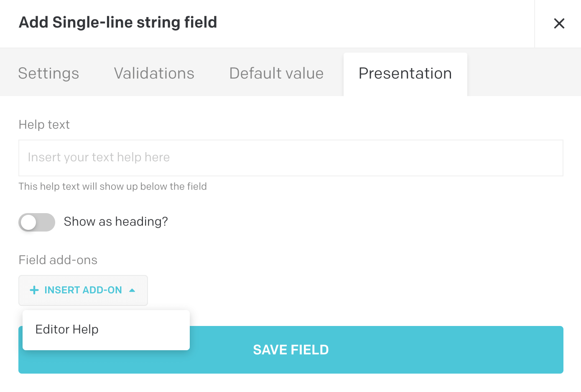Enable the Show as heading switch
This screenshot has height=392, width=581.
point(37,222)
